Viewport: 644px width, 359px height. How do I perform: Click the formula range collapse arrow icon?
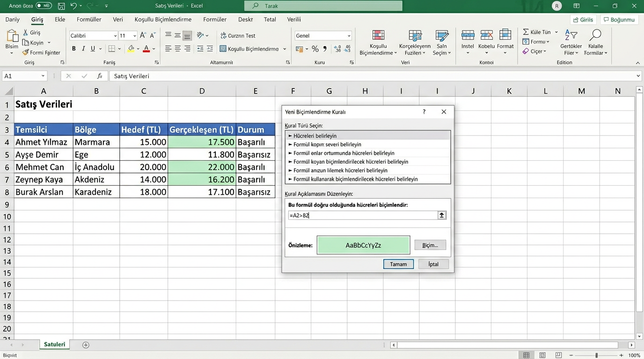point(441,215)
